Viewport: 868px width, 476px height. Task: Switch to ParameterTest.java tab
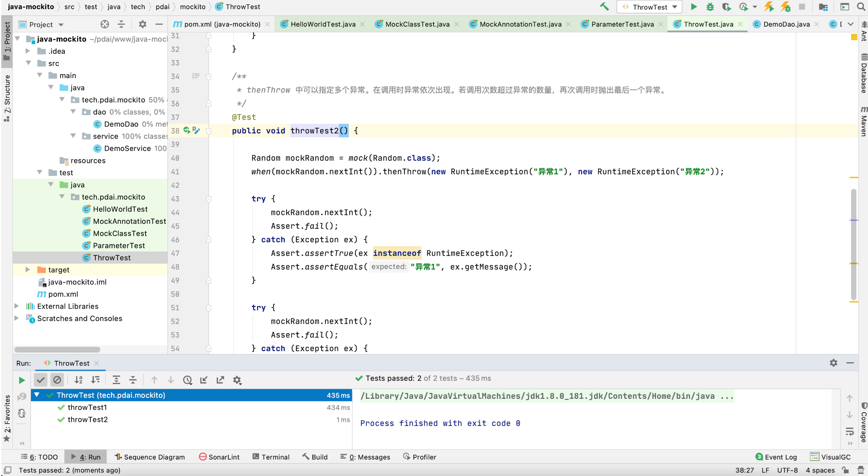(622, 24)
